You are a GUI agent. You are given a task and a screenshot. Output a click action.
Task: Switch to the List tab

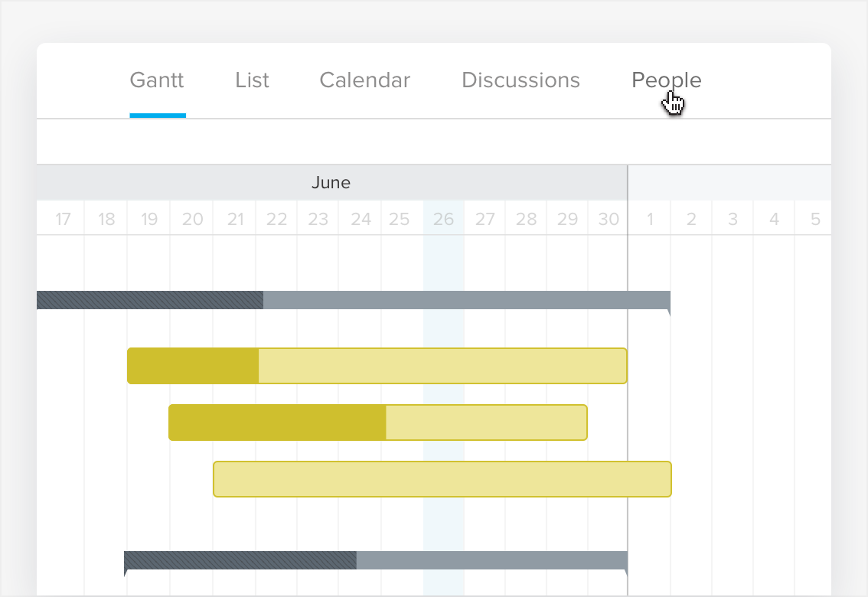click(x=252, y=80)
